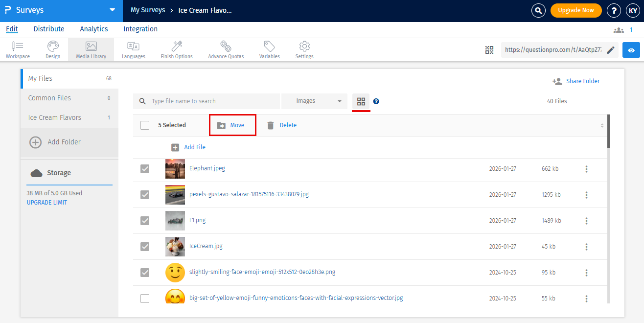Click the search magnifier in header
This screenshot has height=323, width=644.
538,10
